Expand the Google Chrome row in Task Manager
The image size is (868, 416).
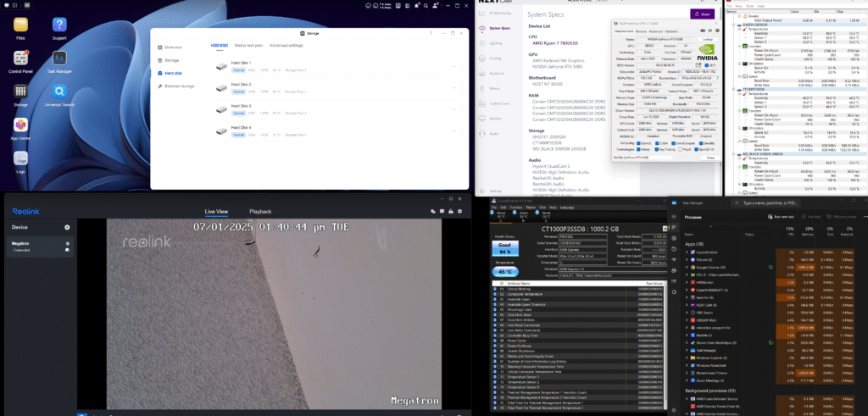(687, 267)
